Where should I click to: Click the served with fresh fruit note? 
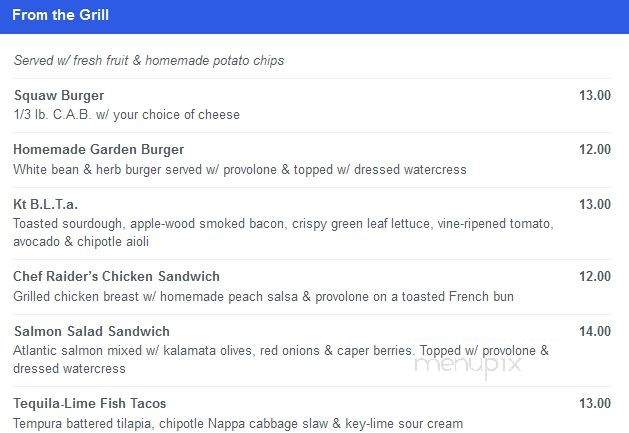tap(149, 61)
